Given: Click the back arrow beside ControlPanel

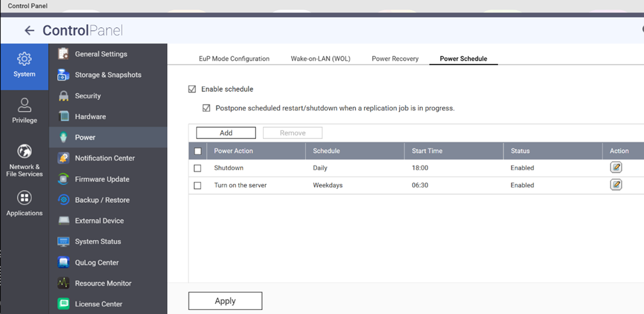Looking at the screenshot, I should 29,31.
